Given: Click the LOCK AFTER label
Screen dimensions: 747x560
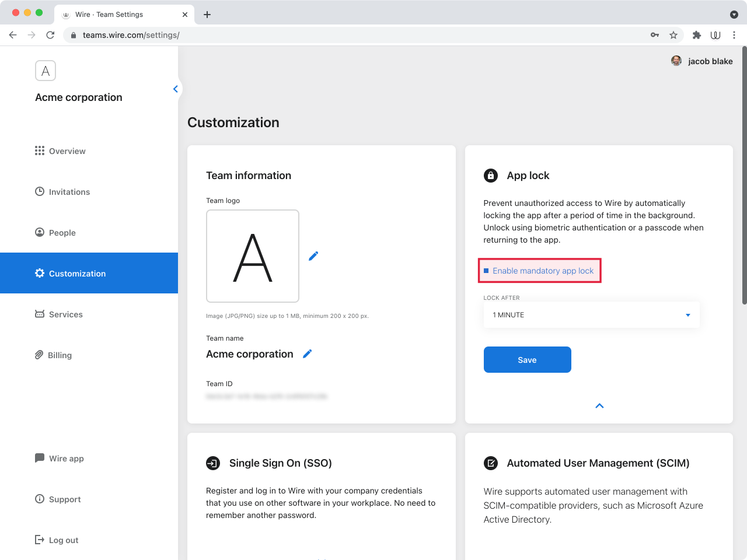Looking at the screenshot, I should (501, 297).
